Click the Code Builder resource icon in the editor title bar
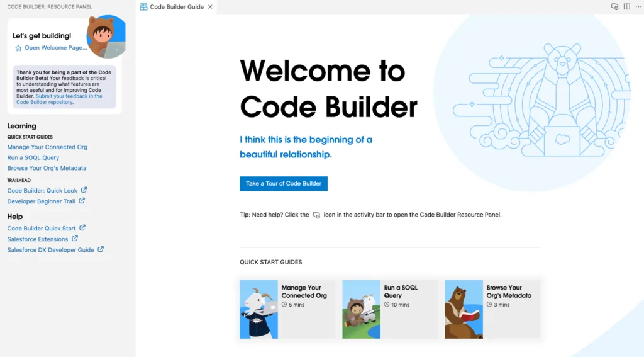The width and height of the screenshot is (644, 357). tap(614, 6)
